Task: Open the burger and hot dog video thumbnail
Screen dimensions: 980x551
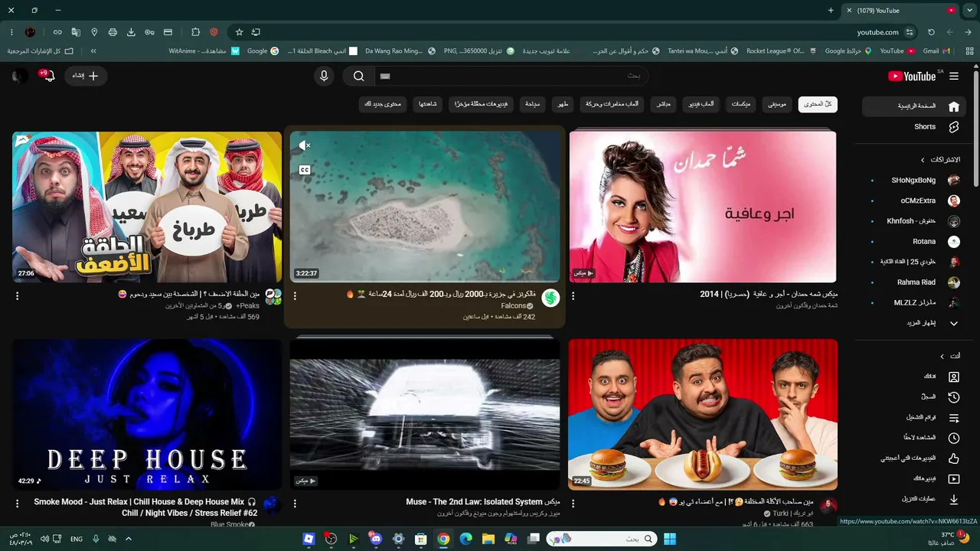Action: pyautogui.click(x=703, y=415)
